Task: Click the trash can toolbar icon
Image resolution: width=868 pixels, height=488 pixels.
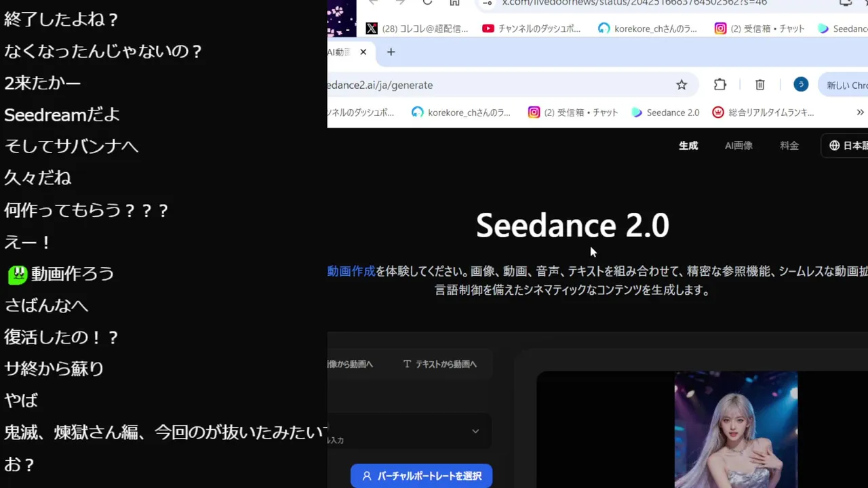Action: point(760,85)
